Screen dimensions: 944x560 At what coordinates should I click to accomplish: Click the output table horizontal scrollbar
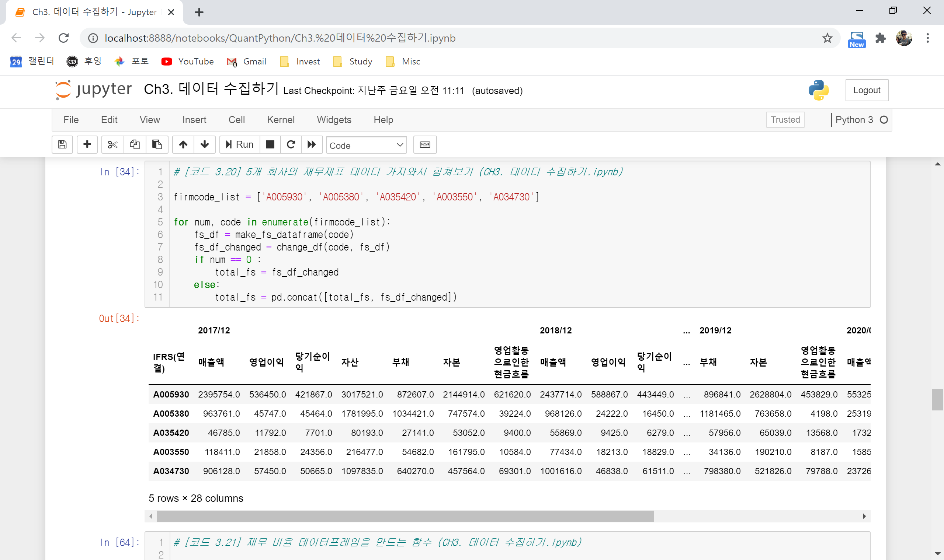pos(405,516)
